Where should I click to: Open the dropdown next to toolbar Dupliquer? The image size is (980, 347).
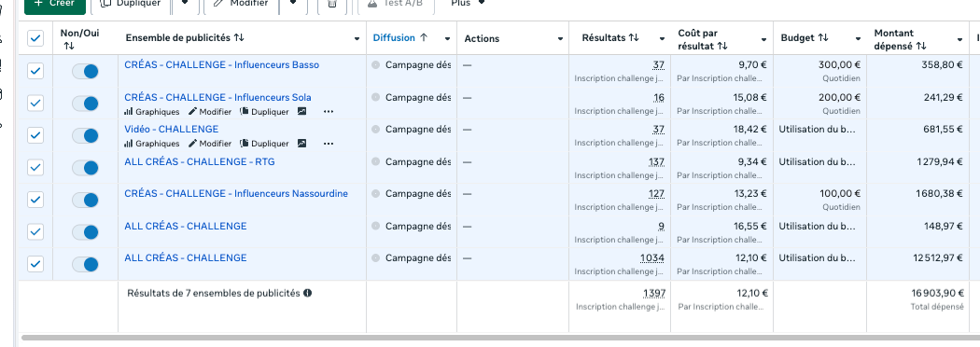pos(185,5)
